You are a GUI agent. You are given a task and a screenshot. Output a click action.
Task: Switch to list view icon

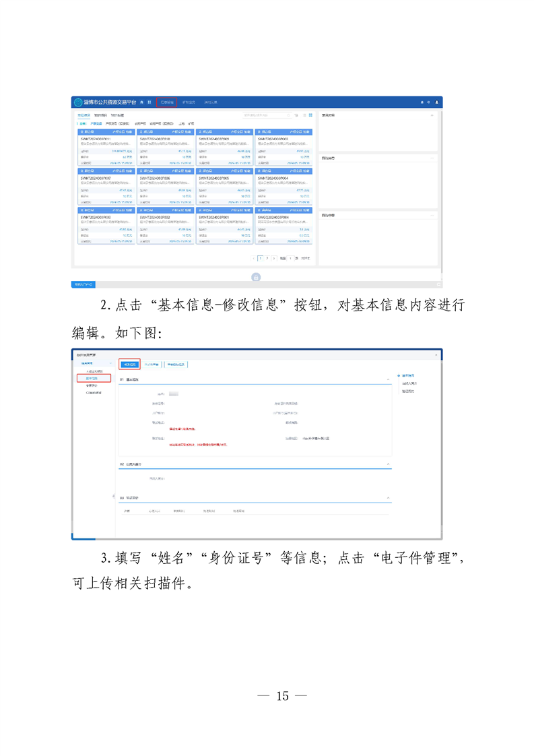304,115
